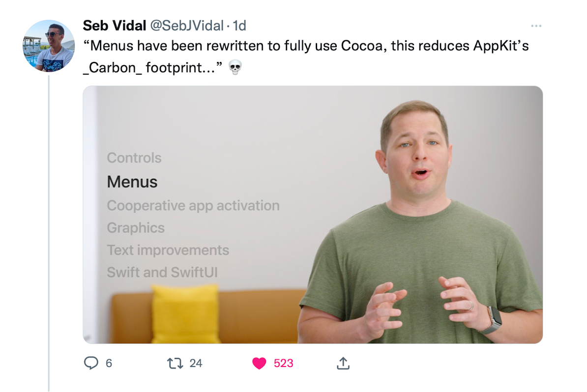Open the share upload icon
Image resolution: width=587 pixels, height=392 pixels.
[343, 363]
